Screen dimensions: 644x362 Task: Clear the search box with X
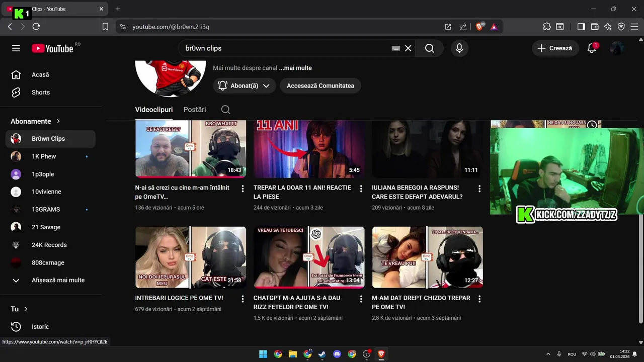coord(408,48)
